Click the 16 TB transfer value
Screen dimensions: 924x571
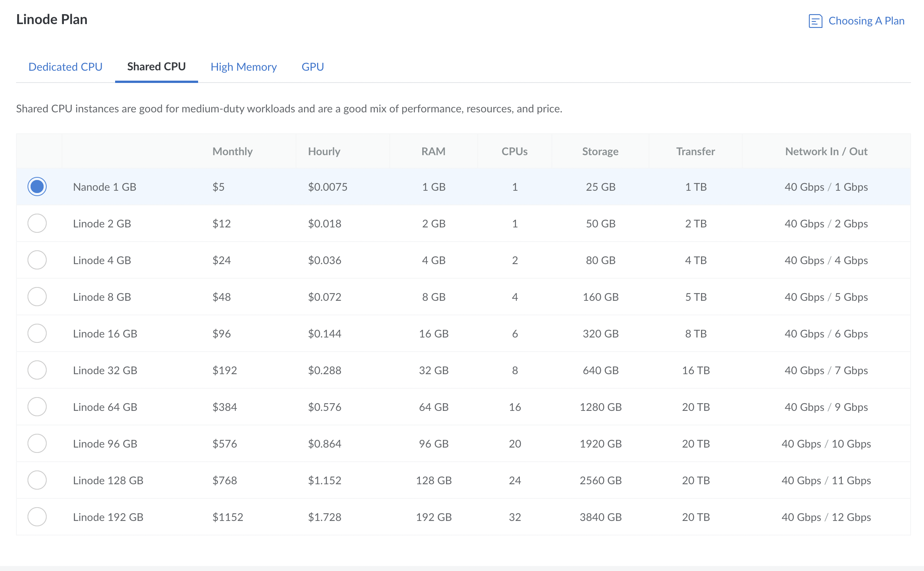pyautogui.click(x=696, y=370)
